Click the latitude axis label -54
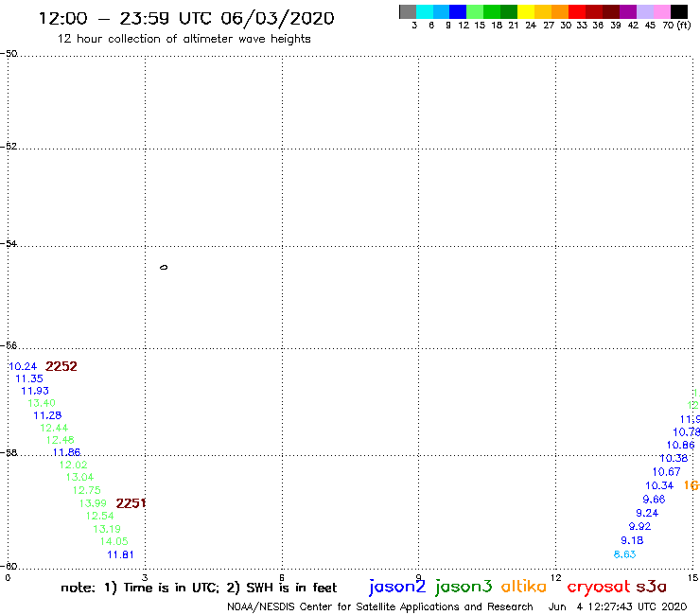This screenshot has height=615, width=700. (x=9, y=244)
